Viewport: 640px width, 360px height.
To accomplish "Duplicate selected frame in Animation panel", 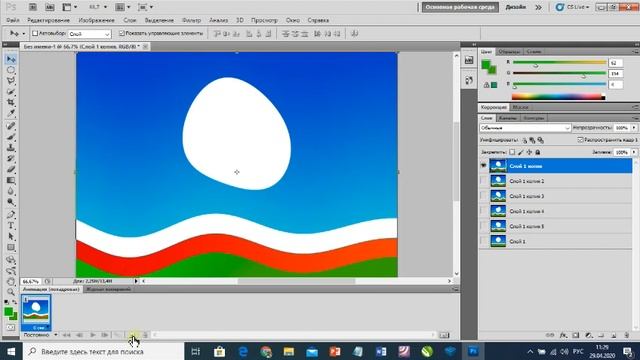I will (133, 335).
